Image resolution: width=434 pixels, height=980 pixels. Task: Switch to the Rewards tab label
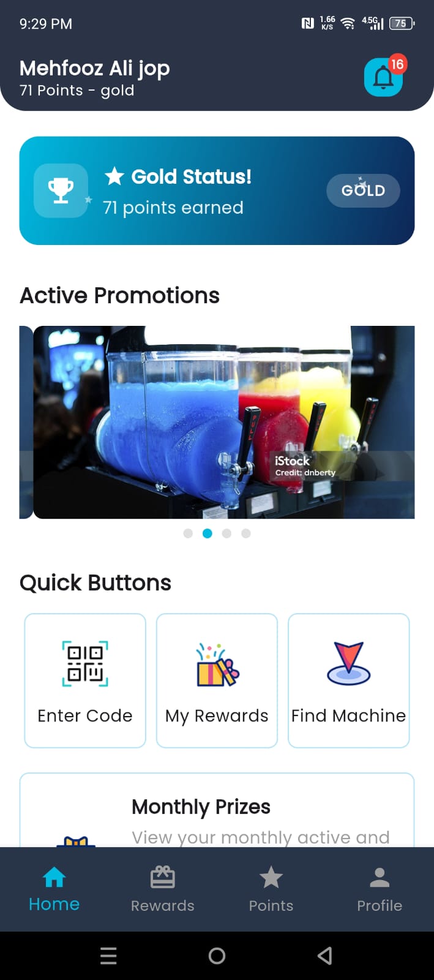(x=163, y=906)
